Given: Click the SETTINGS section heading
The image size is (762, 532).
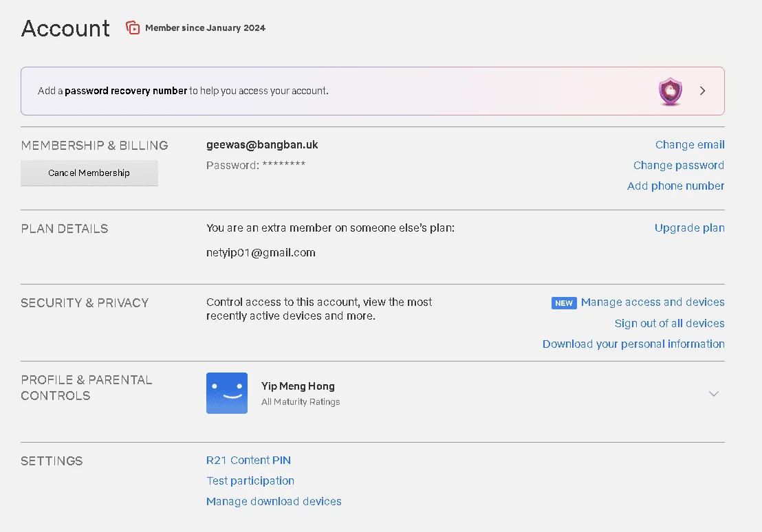Looking at the screenshot, I should (x=52, y=461).
